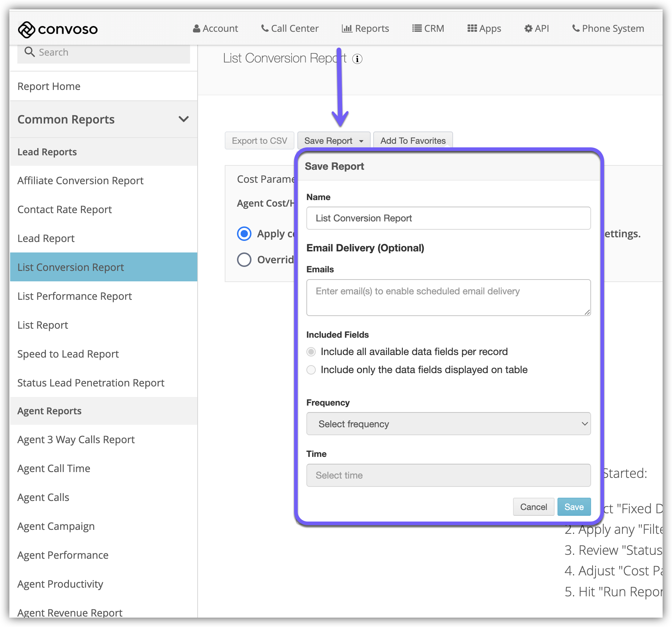Open the List Performance Report in sidebar
Viewport: 672px width, 627px height.
75,296
